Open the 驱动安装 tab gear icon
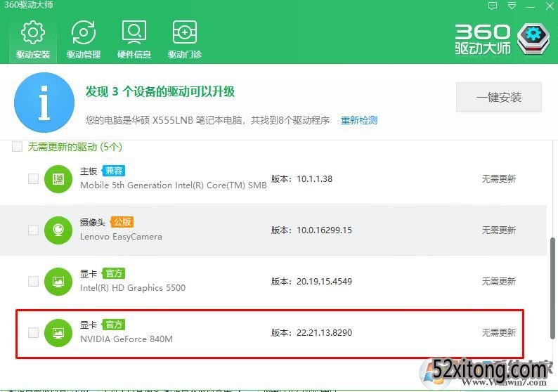Image resolution: width=558 pixels, height=392 pixels. point(33,32)
